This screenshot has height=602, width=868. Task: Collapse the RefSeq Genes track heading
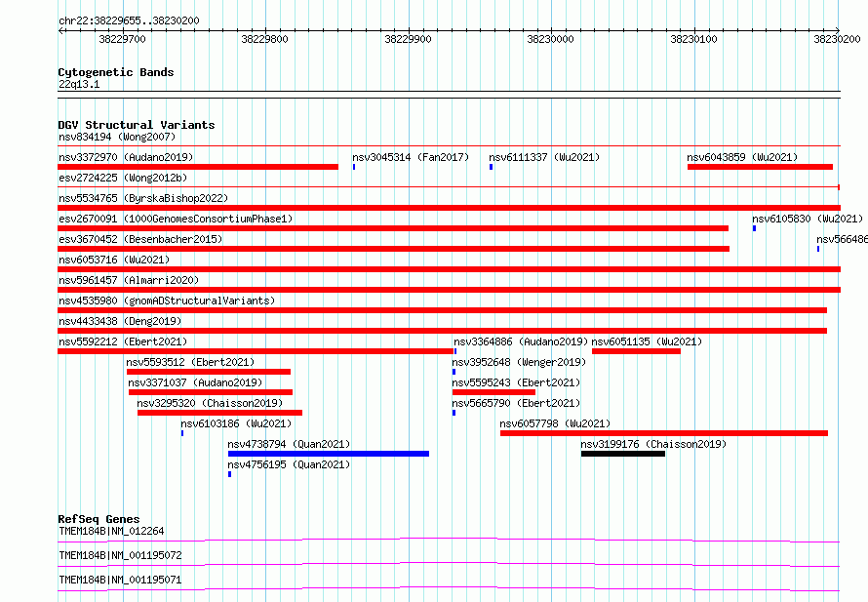(x=99, y=519)
